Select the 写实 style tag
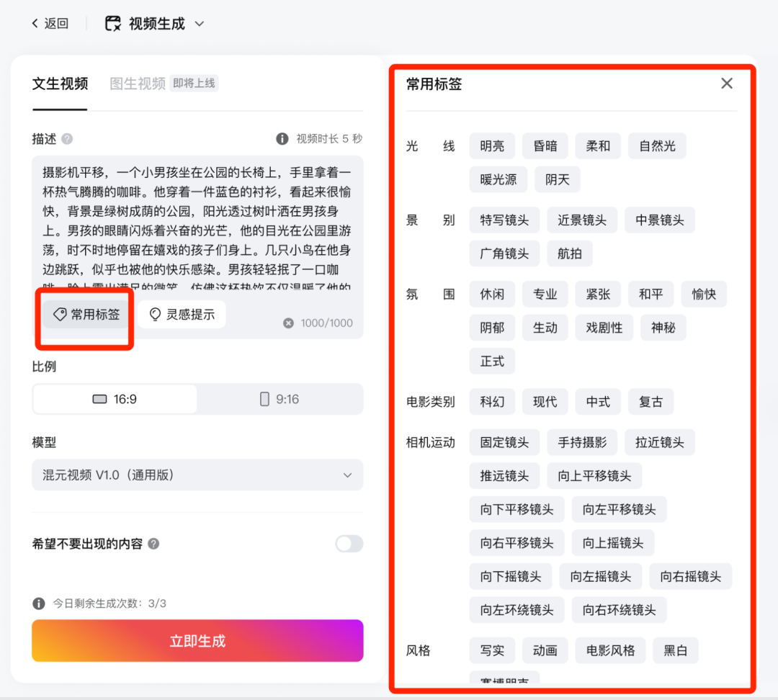Viewport: 778px width, 700px height. (x=492, y=650)
